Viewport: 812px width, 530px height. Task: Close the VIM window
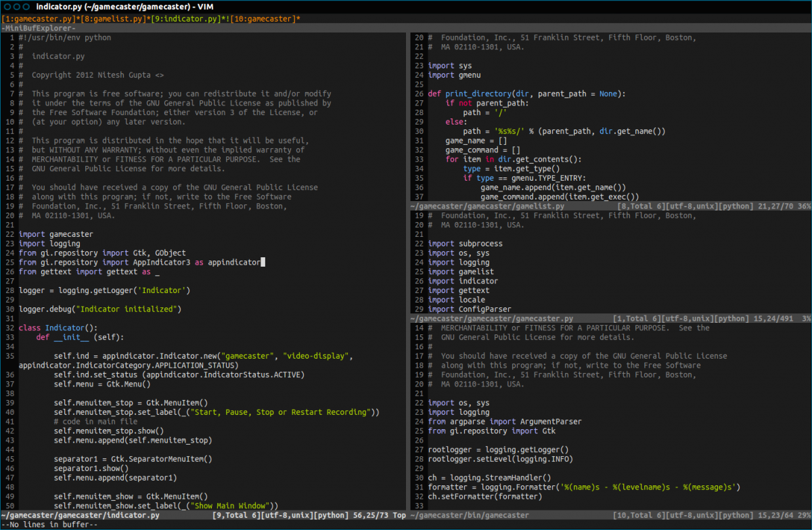tap(7, 6)
